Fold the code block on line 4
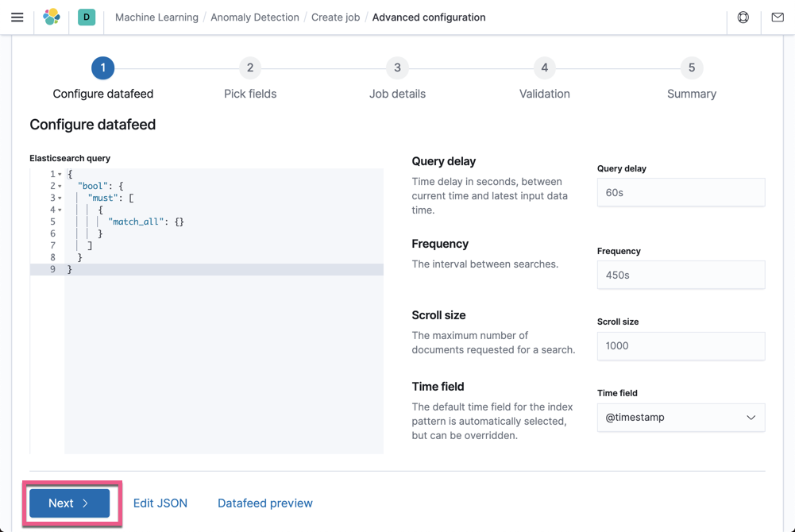795x532 pixels. tap(60, 210)
